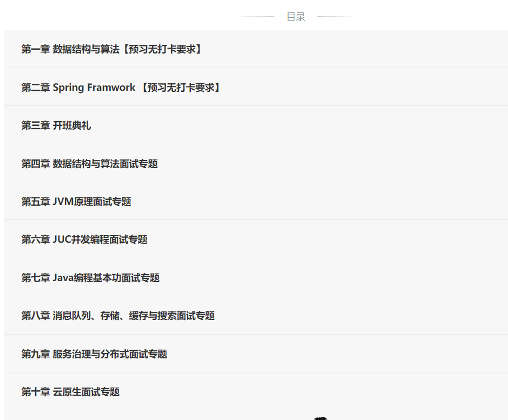Collapse the 第三章 开班典礼 section
This screenshot has height=420, width=508.
[x=57, y=125]
